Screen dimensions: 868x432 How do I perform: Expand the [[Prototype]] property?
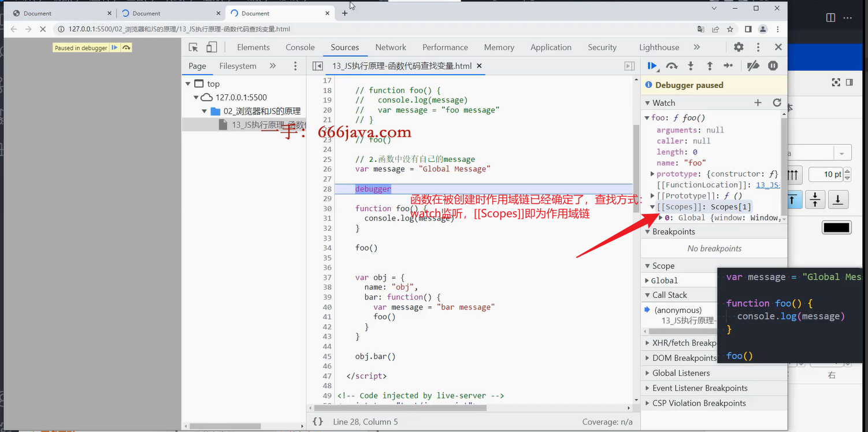[652, 196]
